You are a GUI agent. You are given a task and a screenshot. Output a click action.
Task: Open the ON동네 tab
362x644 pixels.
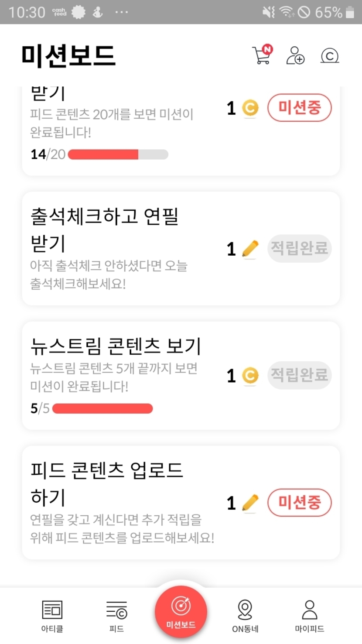[245, 615]
